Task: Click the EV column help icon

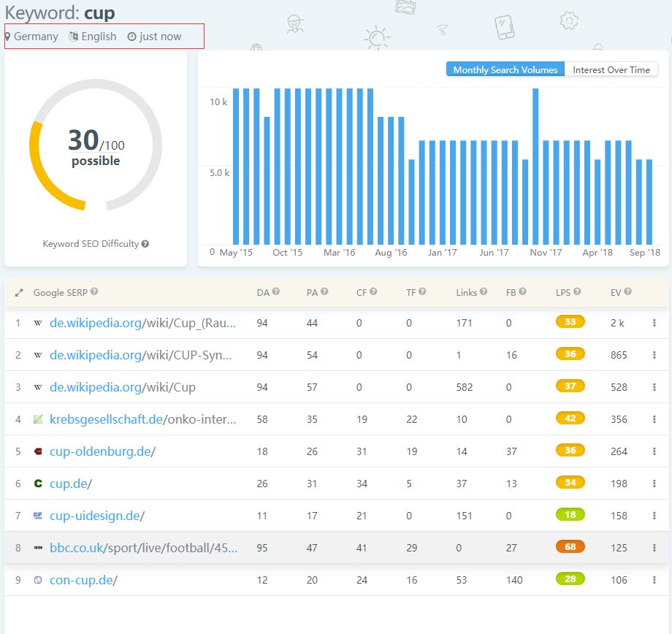Action: pos(627,292)
